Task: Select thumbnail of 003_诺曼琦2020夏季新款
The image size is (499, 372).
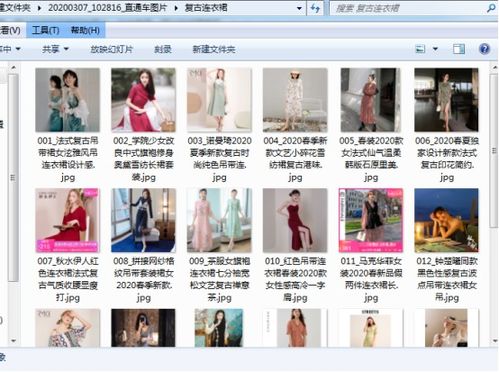Action: [x=219, y=100]
